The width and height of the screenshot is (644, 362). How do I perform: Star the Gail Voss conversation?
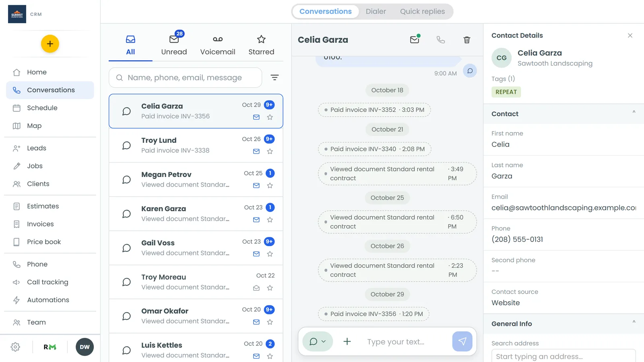[270, 254]
